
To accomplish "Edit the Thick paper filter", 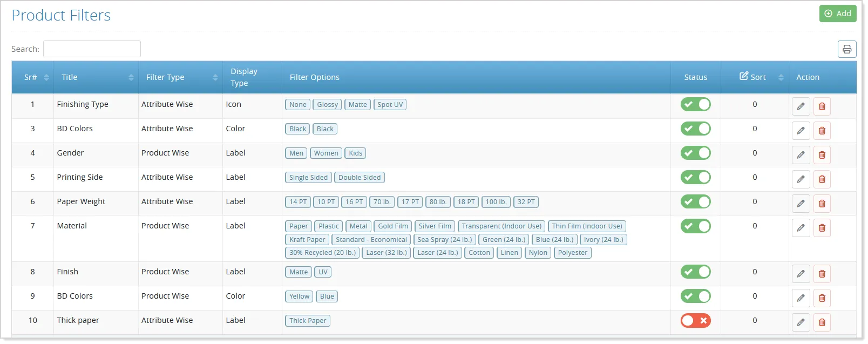I will point(801,322).
